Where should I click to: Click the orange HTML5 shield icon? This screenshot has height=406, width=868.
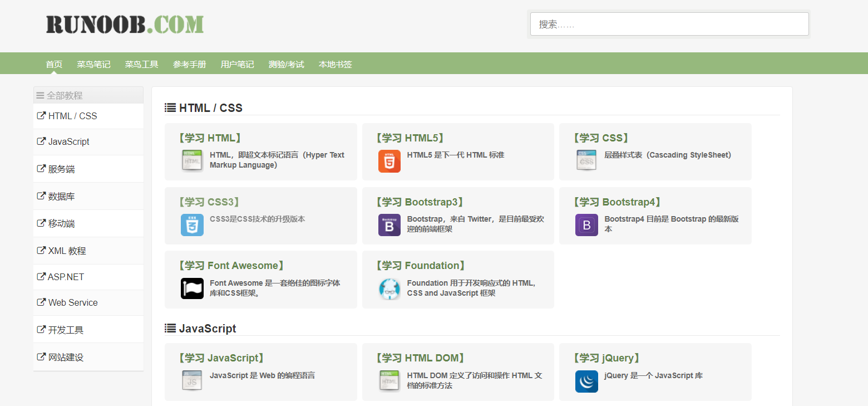(x=389, y=161)
